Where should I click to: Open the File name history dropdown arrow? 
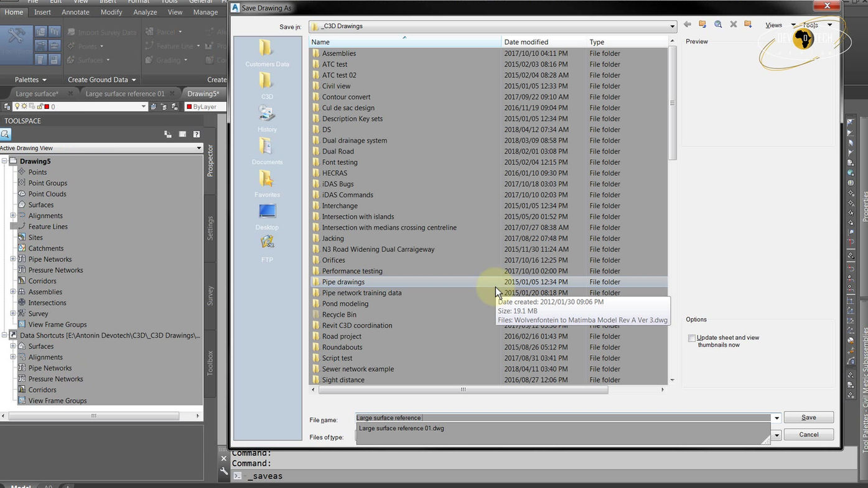777,418
